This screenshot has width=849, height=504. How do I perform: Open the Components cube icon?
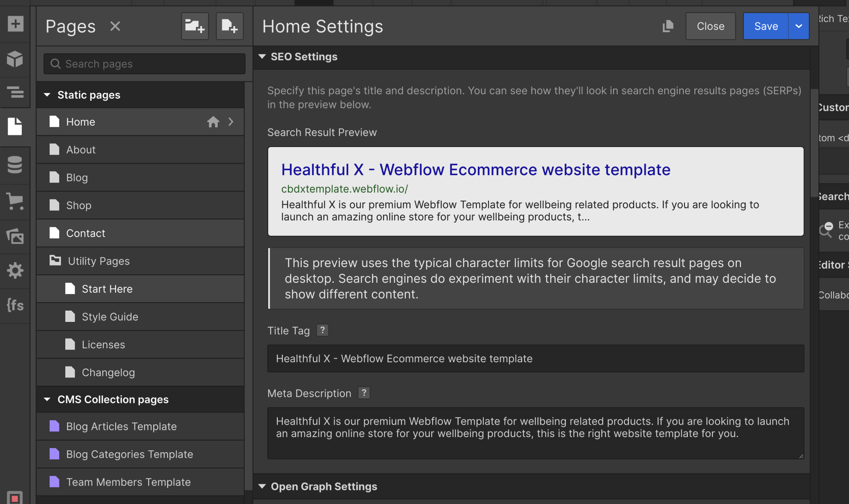click(x=15, y=59)
